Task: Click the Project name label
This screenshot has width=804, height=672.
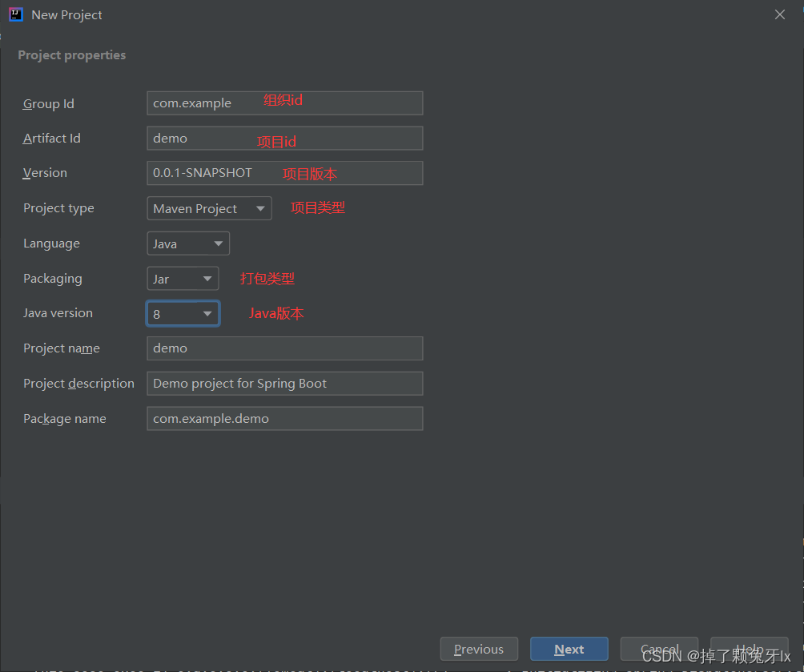Action: tap(62, 348)
